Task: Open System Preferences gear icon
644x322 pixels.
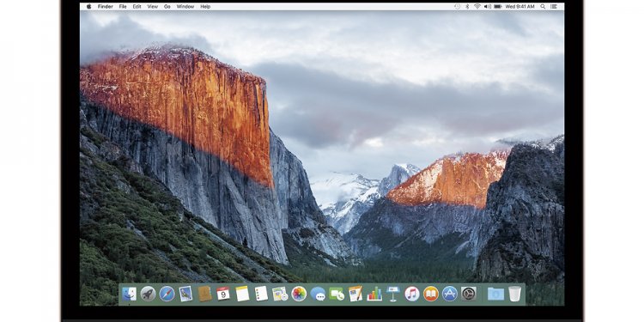Action: click(469, 294)
